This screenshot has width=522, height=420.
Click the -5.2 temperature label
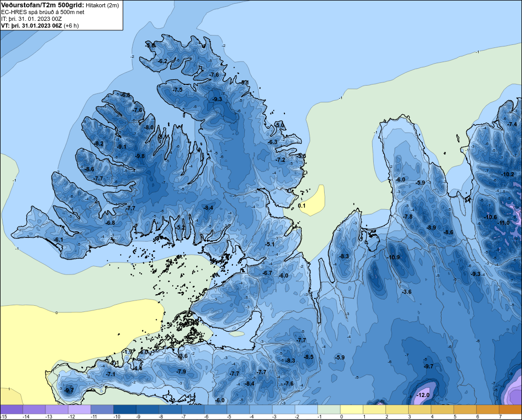181,227
